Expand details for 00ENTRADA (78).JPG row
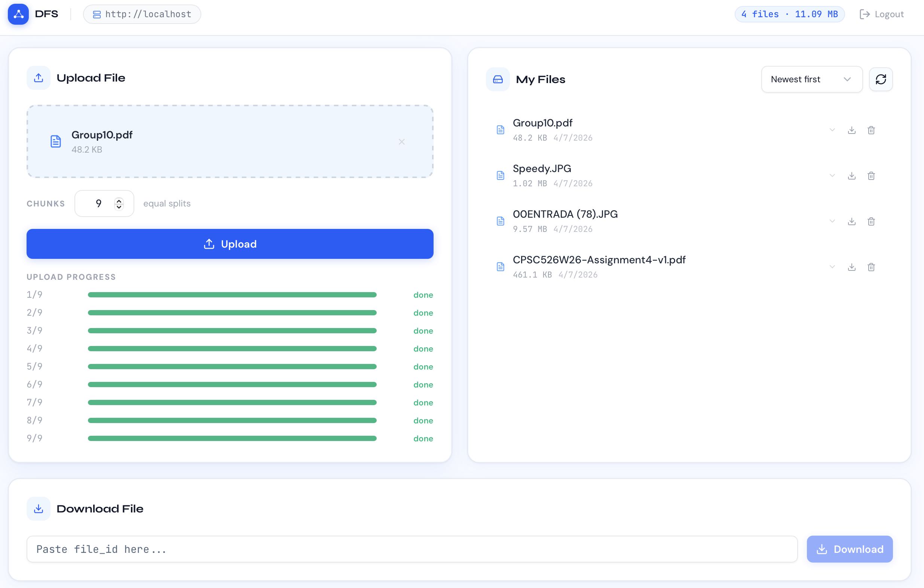The image size is (924, 588). pos(832,221)
